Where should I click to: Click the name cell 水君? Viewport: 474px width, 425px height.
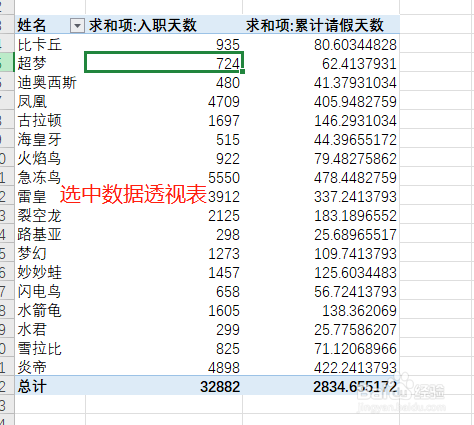tap(50, 329)
